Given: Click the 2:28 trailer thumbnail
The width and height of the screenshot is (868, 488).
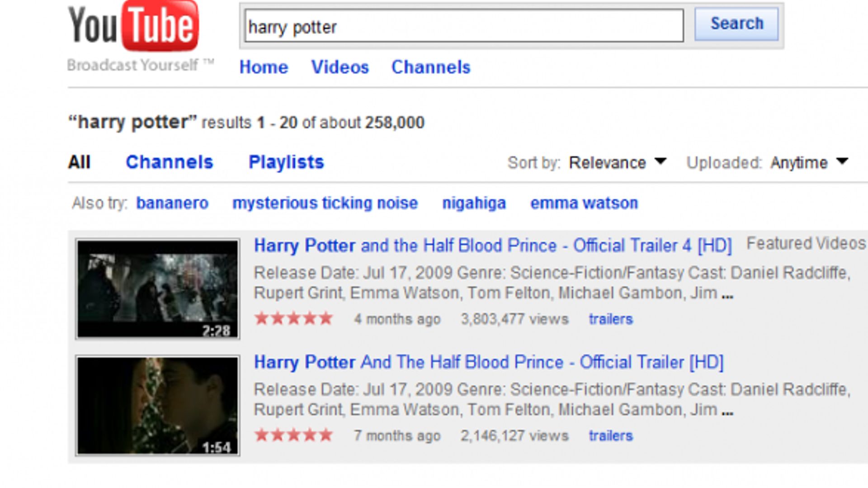Looking at the screenshot, I should (x=158, y=289).
